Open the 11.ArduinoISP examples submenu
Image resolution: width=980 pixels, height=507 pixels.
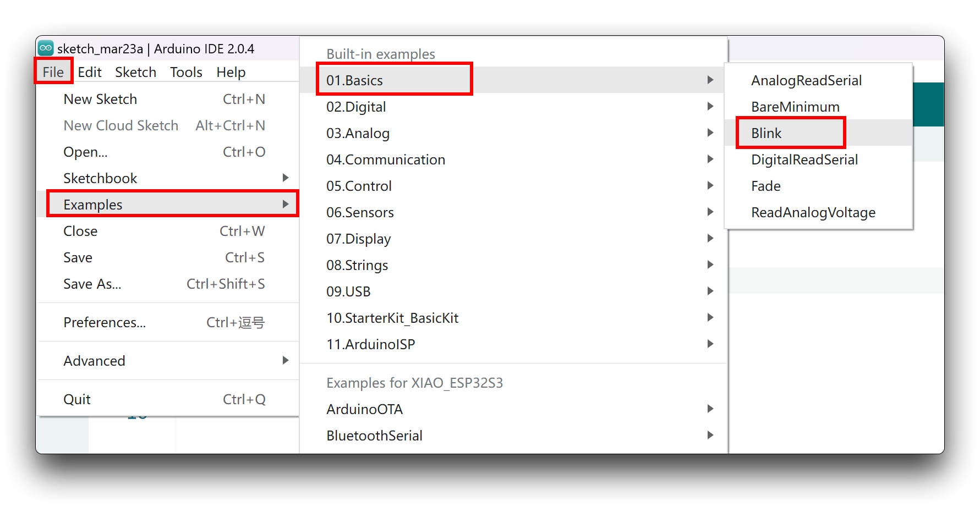pos(514,344)
